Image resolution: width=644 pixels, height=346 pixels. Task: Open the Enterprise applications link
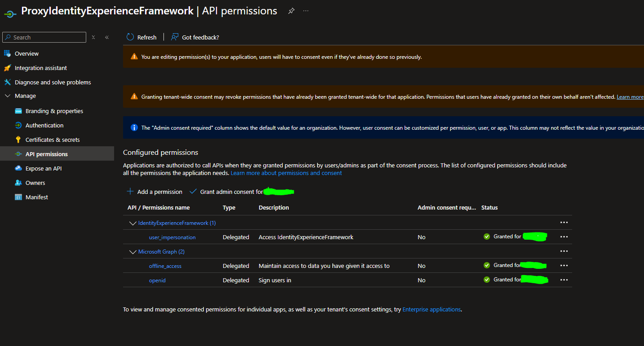(432, 309)
